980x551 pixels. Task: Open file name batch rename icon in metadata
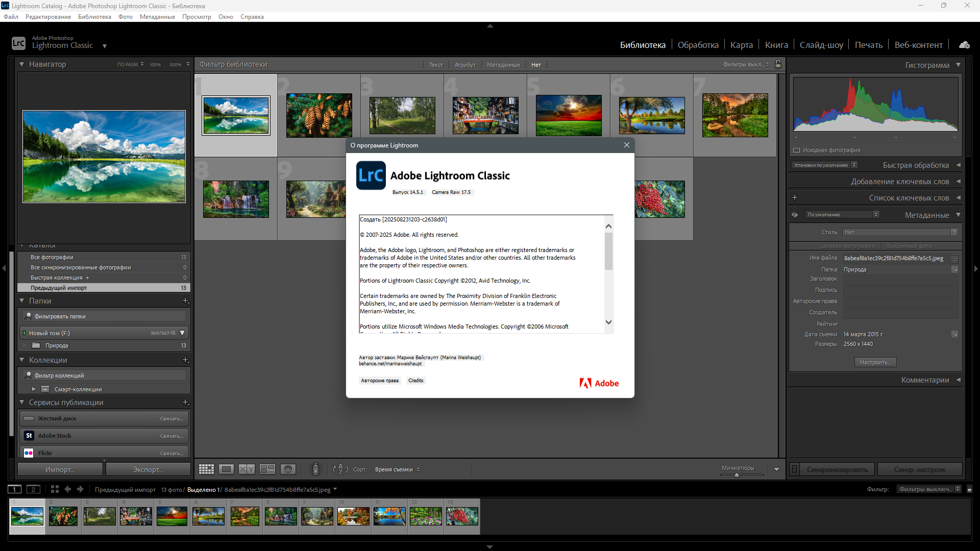point(954,259)
